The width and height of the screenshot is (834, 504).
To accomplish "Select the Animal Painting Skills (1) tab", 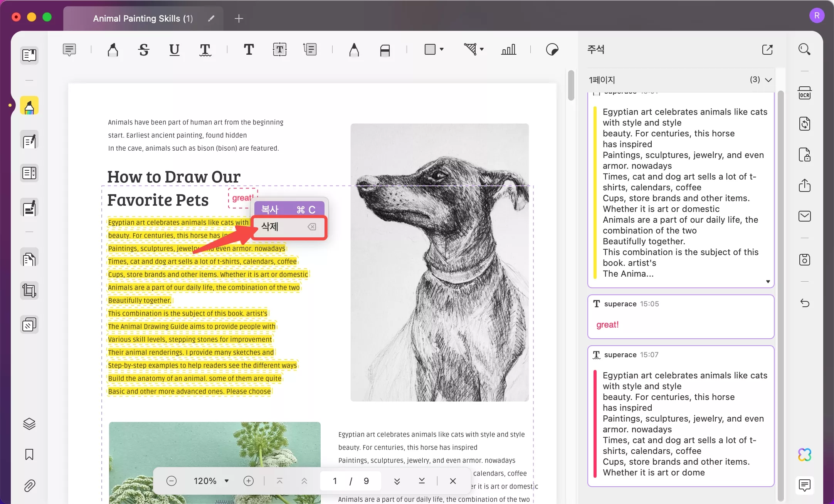I will click(143, 18).
